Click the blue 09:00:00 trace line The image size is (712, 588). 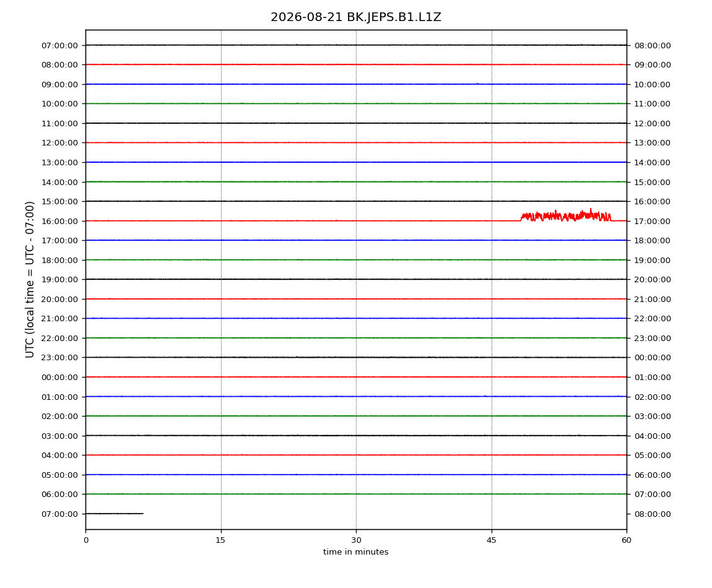point(356,84)
